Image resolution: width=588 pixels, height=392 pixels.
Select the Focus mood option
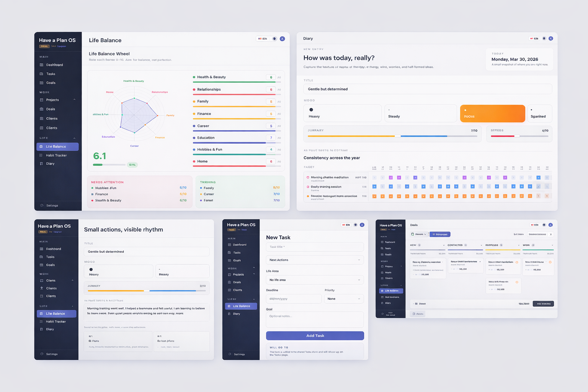(x=492, y=113)
